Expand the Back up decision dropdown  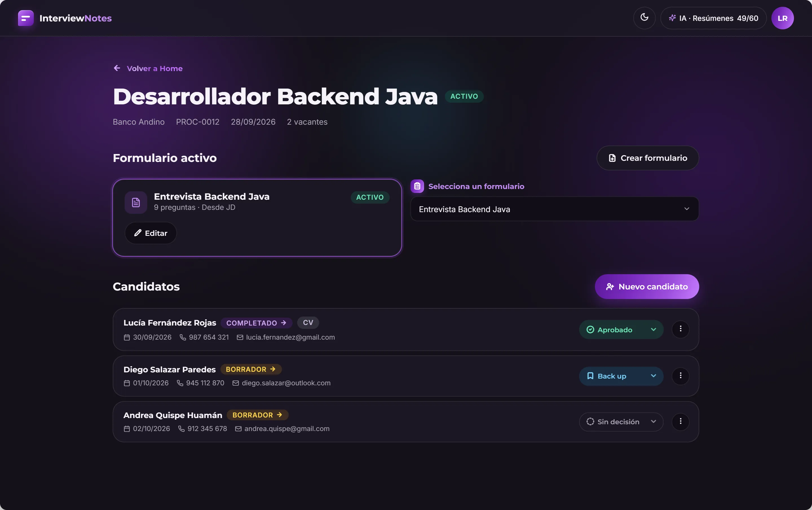click(621, 376)
